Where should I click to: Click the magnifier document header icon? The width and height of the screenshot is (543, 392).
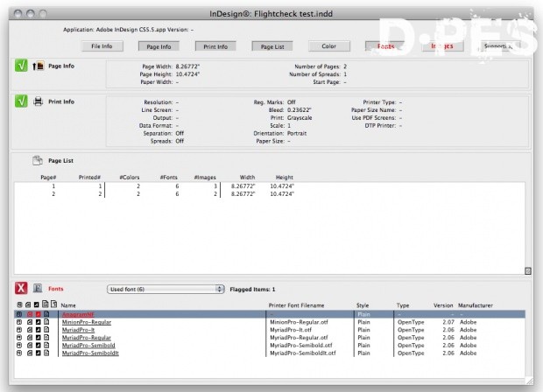(x=46, y=304)
